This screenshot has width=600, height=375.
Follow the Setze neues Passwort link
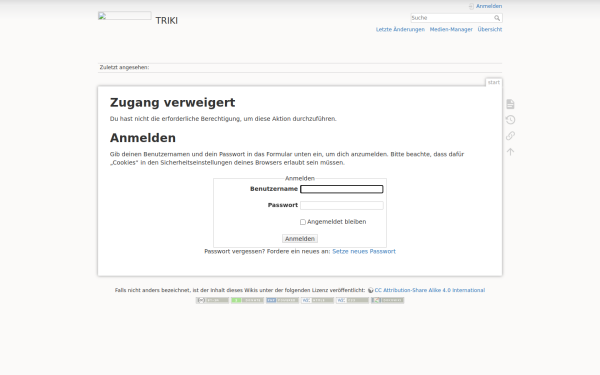click(x=364, y=251)
